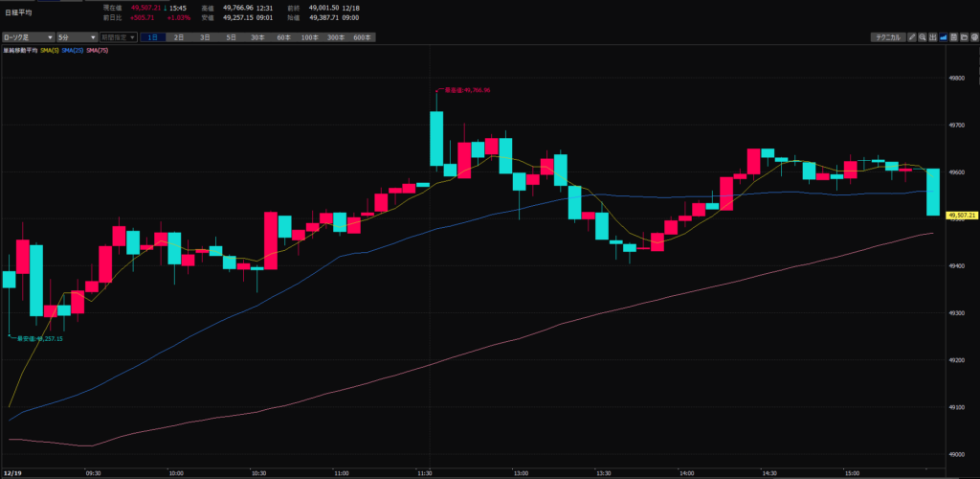Click the pink SMA(75) legend label
Image resolution: width=980 pixels, height=479 pixels.
click(x=99, y=50)
